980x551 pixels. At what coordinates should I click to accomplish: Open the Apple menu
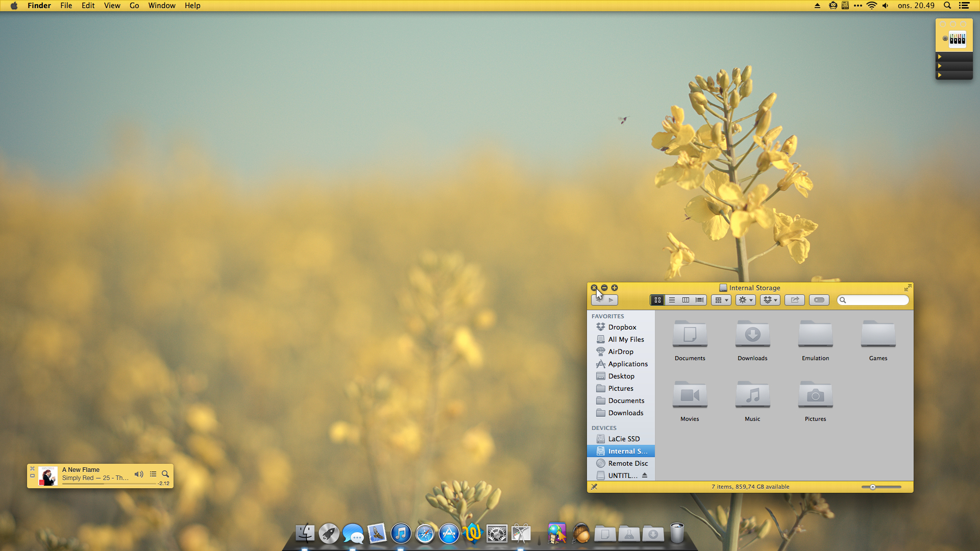tap(14, 6)
